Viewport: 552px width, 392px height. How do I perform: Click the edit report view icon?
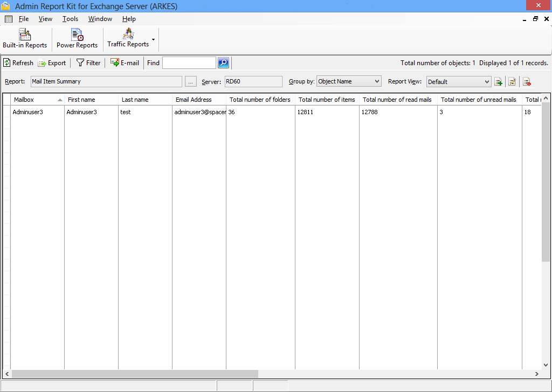[512, 82]
